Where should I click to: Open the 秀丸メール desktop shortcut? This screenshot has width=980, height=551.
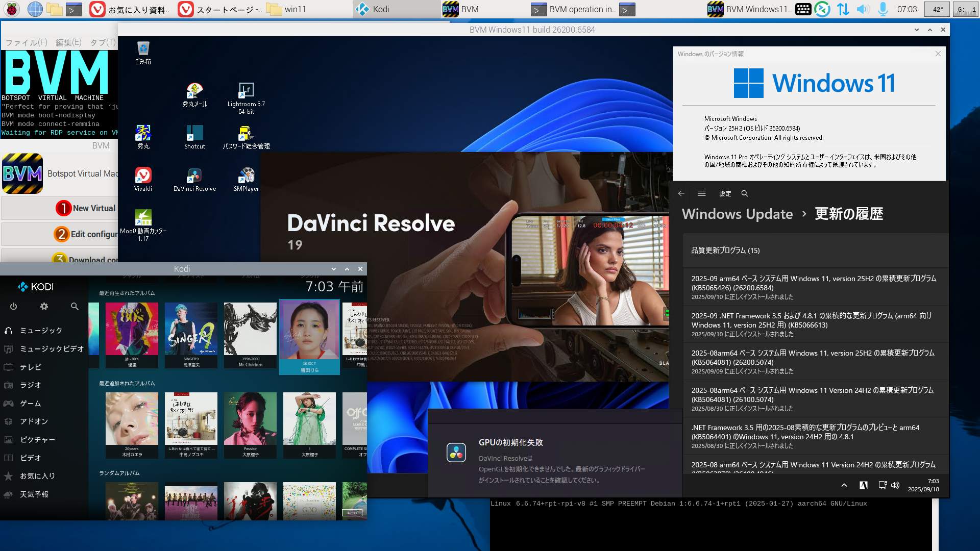pyautogui.click(x=194, y=95)
